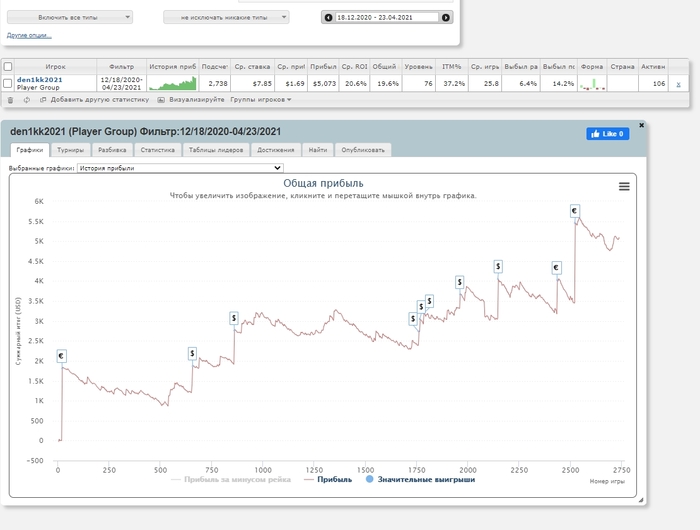
Task: Sort by the ITM% column header
Action: tap(452, 67)
